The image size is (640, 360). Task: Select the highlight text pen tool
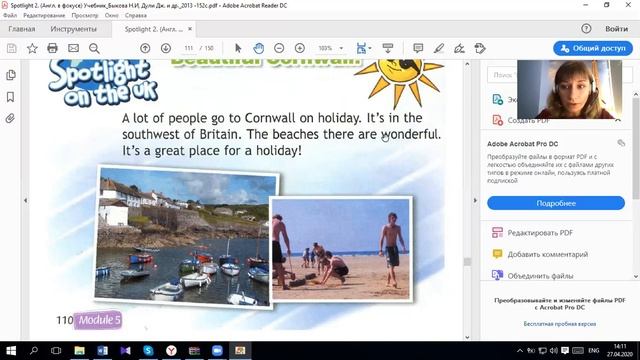[x=439, y=48]
